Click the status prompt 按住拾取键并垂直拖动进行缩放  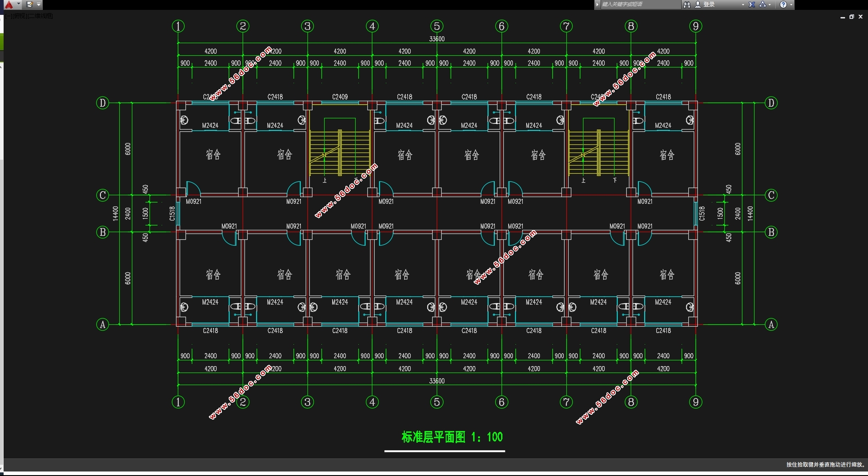pos(826,465)
